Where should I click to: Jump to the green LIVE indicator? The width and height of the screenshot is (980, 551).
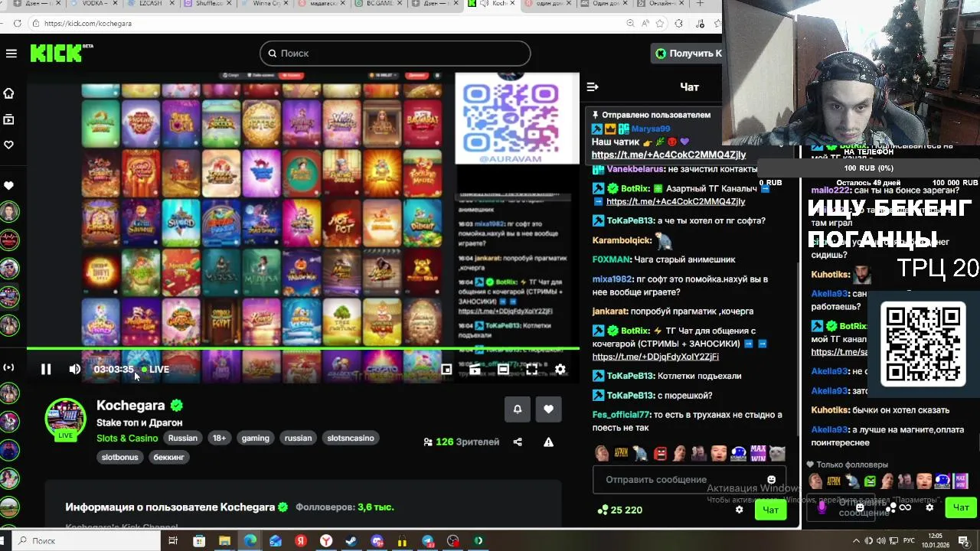click(155, 370)
